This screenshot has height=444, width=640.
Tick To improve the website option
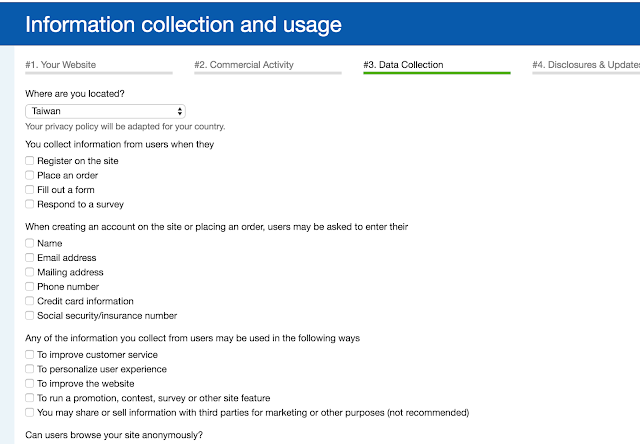pyautogui.click(x=29, y=384)
